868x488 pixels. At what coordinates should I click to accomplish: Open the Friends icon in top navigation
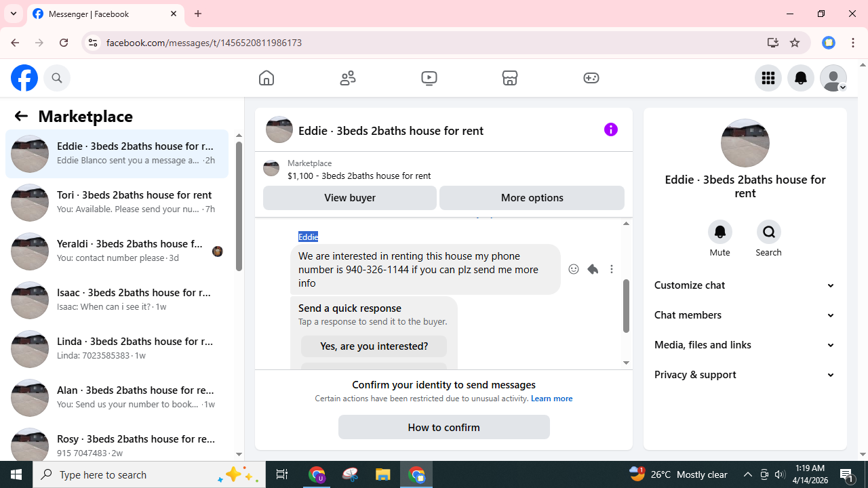click(348, 78)
